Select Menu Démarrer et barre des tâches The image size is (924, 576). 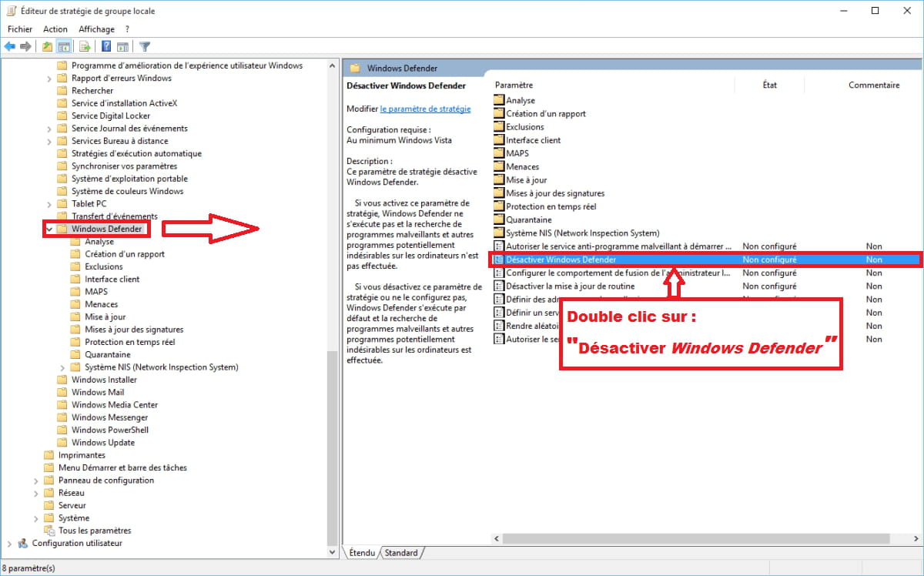coord(122,467)
